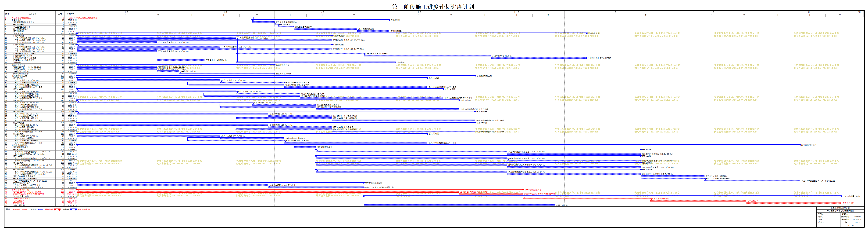Click the red 关键任务 legend swatch
868x231 pixels.
[x=24, y=209]
